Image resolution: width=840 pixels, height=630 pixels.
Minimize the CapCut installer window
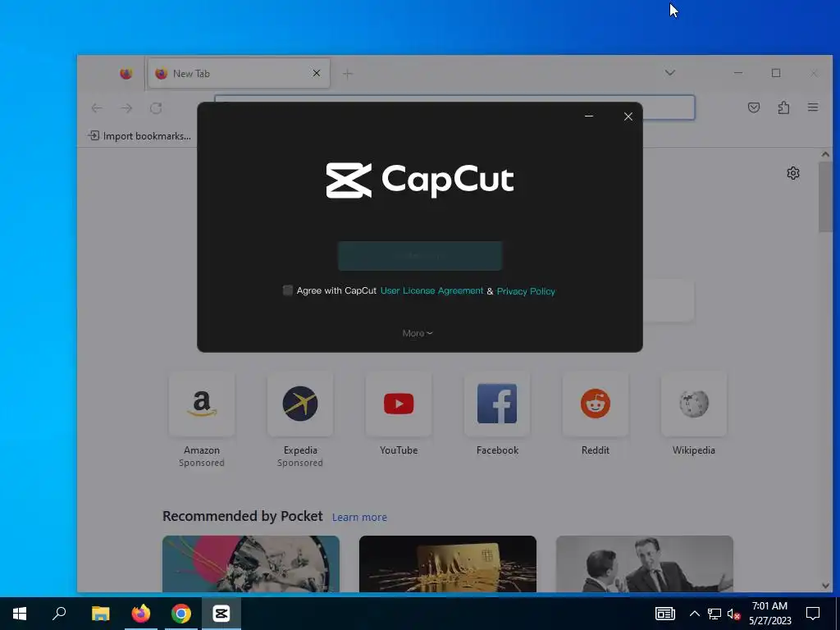tap(589, 116)
